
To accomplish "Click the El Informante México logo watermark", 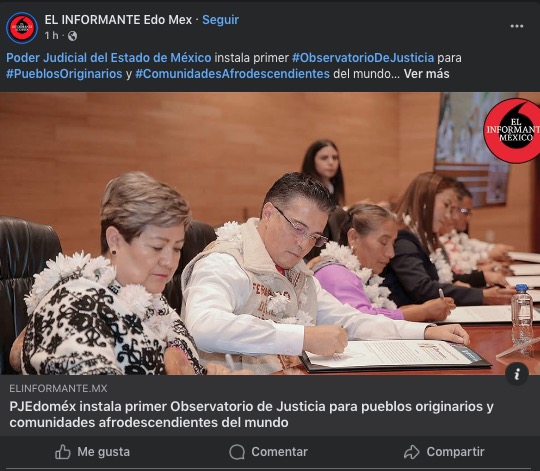I will (512, 130).
